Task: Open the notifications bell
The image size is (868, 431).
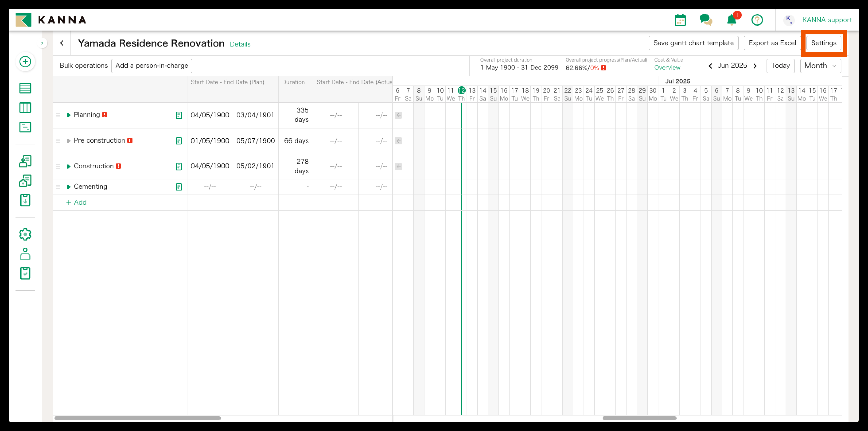Action: 731,20
